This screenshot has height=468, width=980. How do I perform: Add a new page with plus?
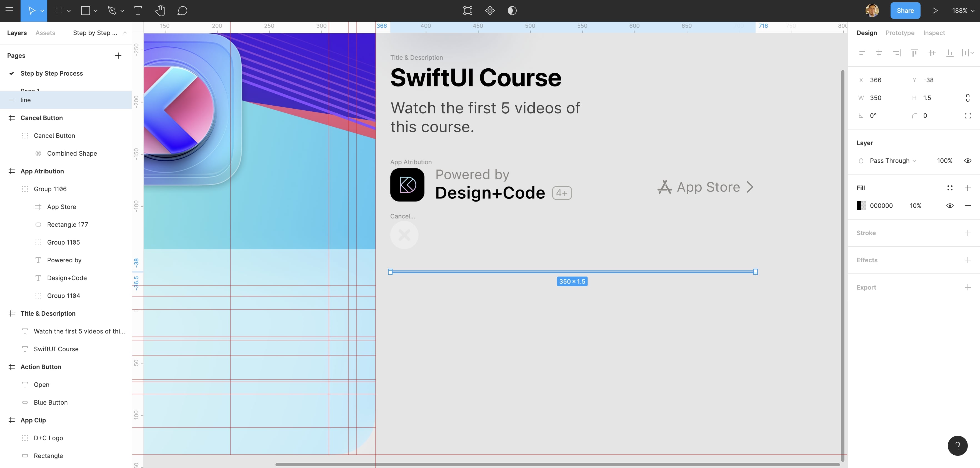coord(118,56)
